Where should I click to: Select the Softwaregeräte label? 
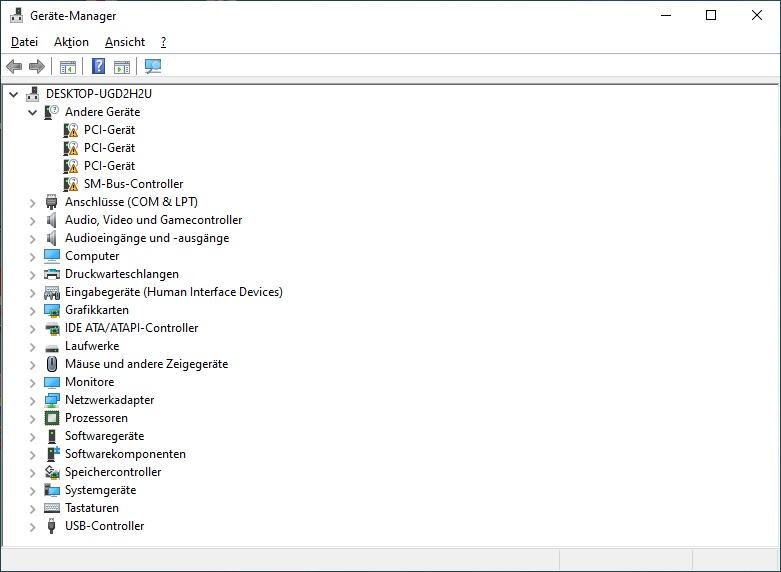click(105, 436)
